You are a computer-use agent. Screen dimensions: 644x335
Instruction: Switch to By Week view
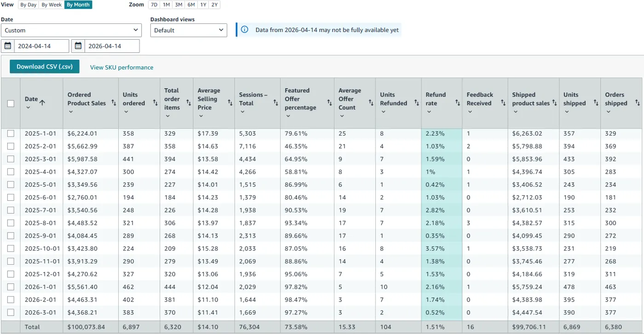tap(51, 5)
